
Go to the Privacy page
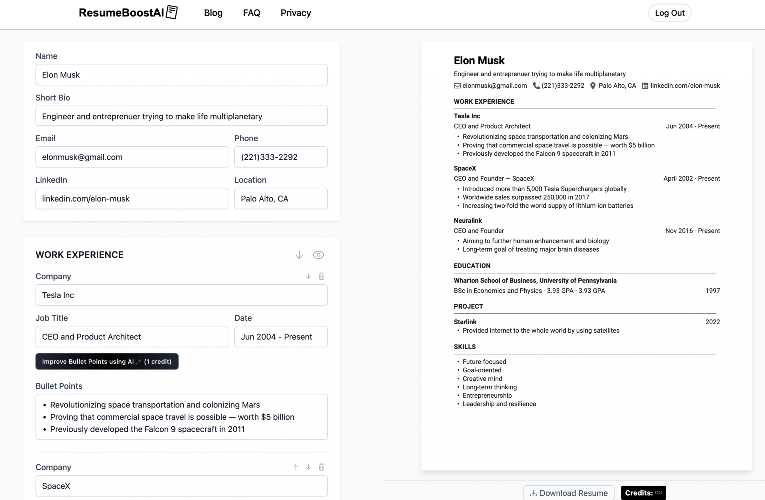295,13
